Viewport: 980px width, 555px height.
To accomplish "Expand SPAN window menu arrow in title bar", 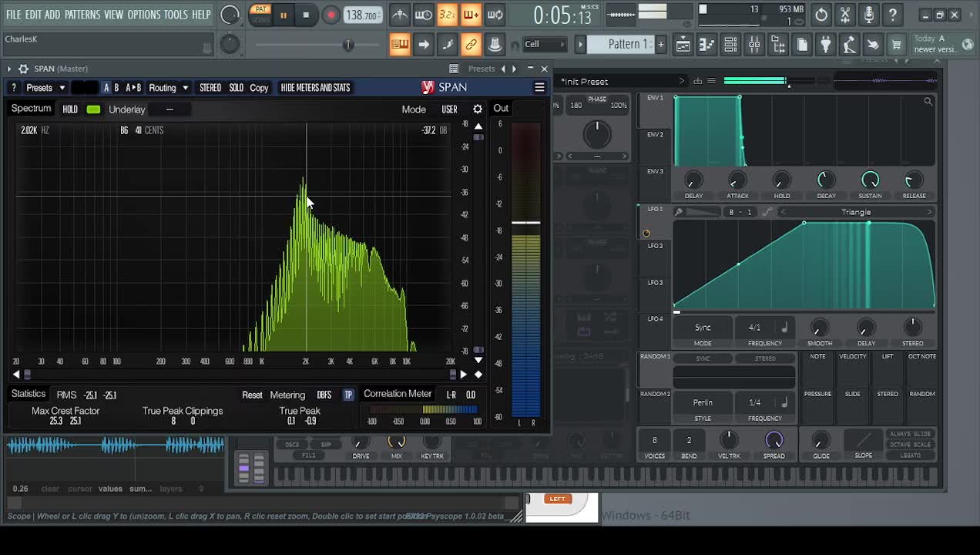I will tap(9, 69).
